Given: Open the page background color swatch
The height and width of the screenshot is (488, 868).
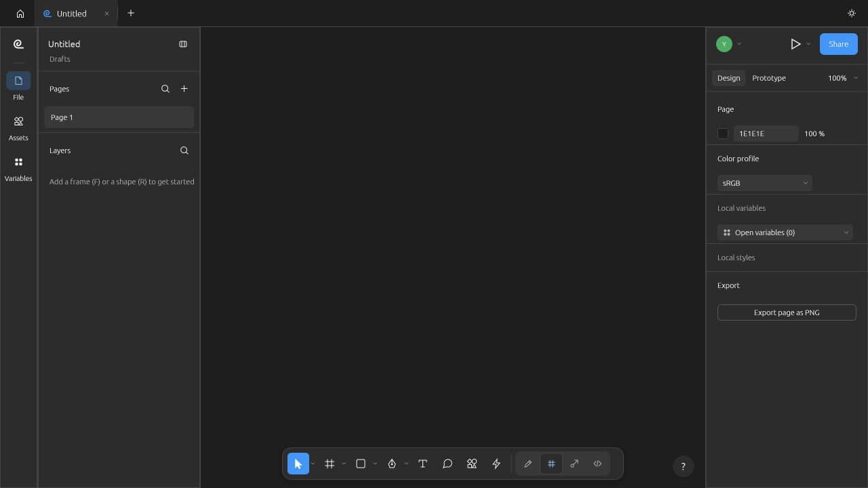Looking at the screenshot, I should (723, 134).
